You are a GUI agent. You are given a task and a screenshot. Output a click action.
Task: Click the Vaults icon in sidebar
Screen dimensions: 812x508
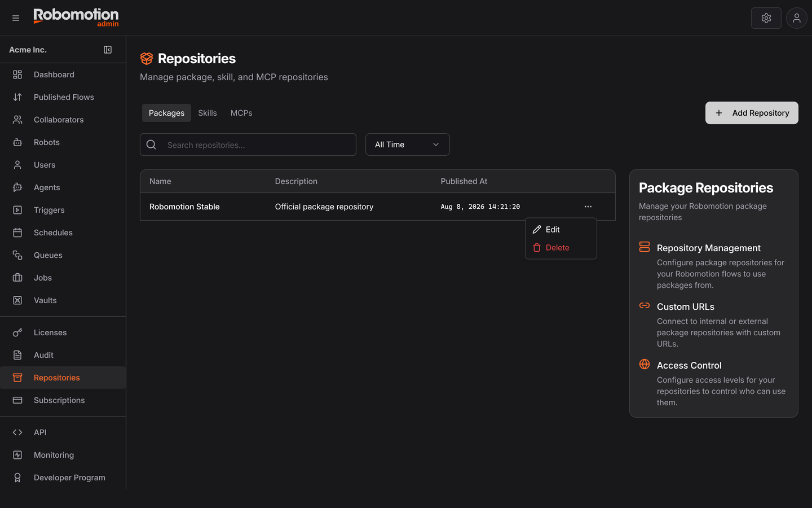17,300
